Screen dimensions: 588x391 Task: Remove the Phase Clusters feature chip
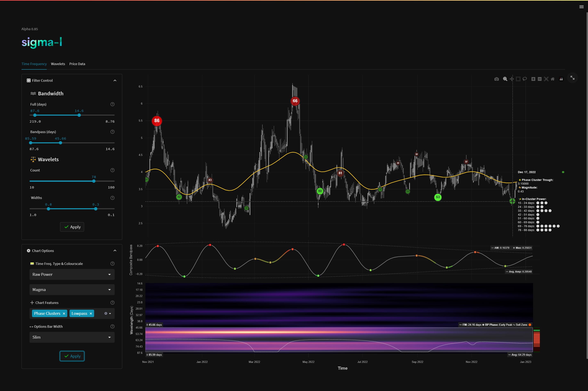pos(64,313)
